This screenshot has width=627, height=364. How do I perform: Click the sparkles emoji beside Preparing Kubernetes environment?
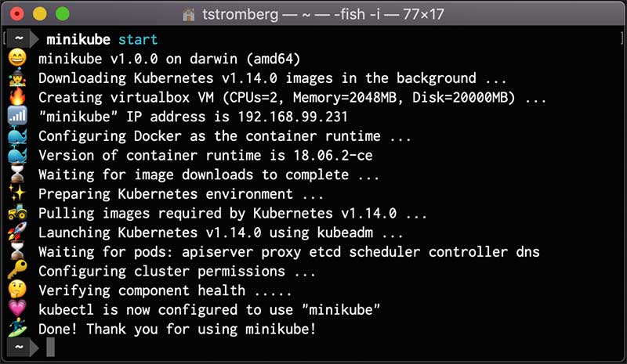(x=17, y=194)
